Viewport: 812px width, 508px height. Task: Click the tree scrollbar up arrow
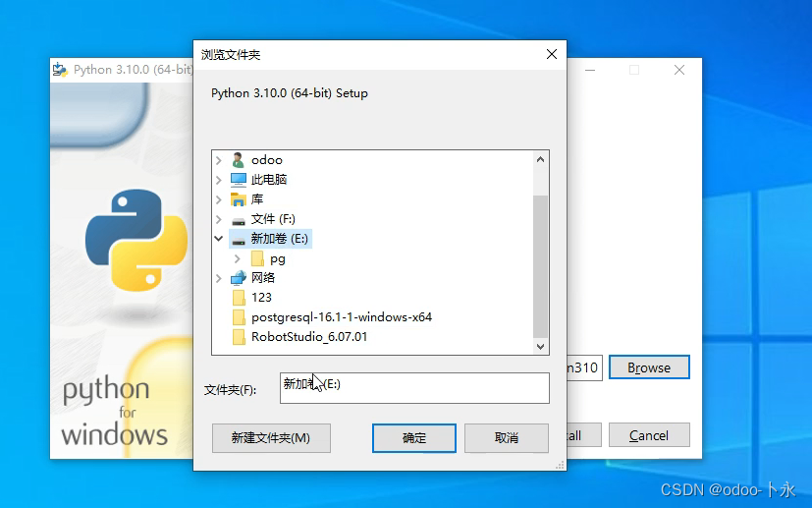(540, 159)
